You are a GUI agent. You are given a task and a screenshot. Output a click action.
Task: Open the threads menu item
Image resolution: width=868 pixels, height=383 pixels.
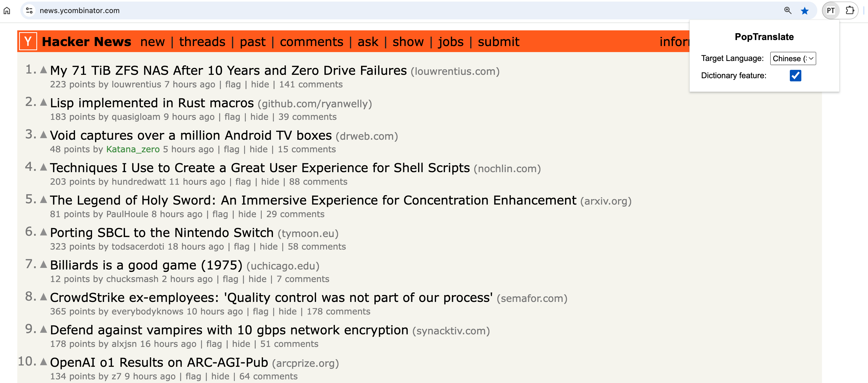point(202,42)
